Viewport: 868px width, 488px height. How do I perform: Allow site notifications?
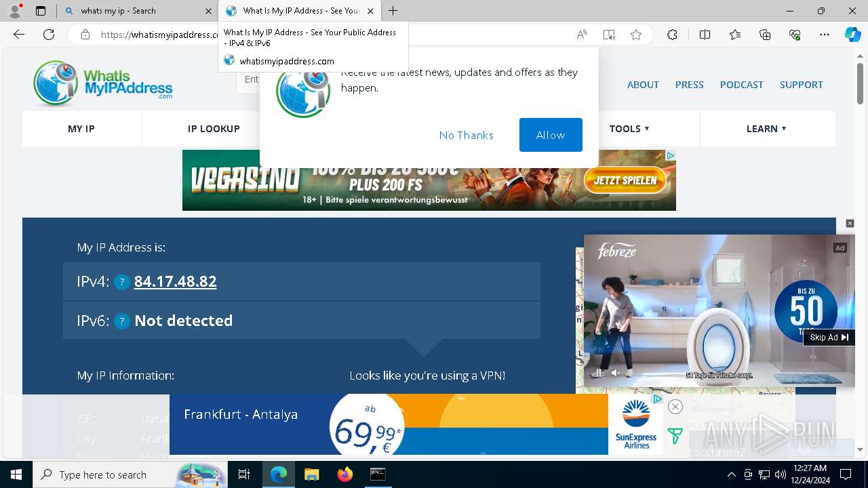tap(551, 135)
